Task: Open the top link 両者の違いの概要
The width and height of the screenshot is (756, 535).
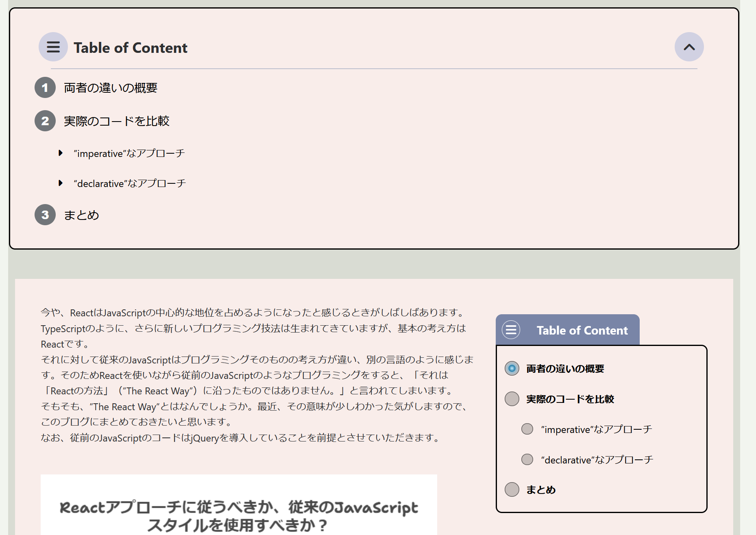Action: coord(111,88)
